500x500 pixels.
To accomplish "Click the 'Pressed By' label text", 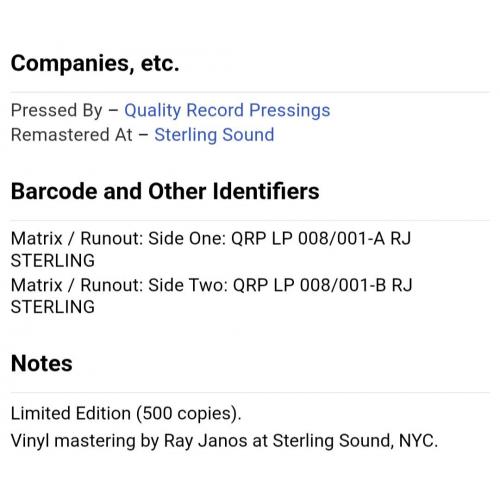I will coord(57,110).
